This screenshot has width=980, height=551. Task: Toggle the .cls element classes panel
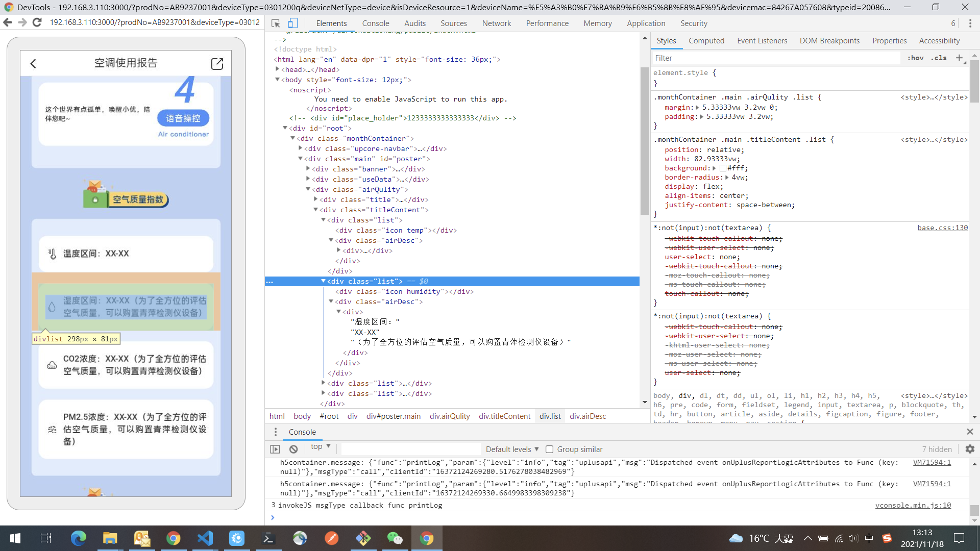pyautogui.click(x=939, y=58)
